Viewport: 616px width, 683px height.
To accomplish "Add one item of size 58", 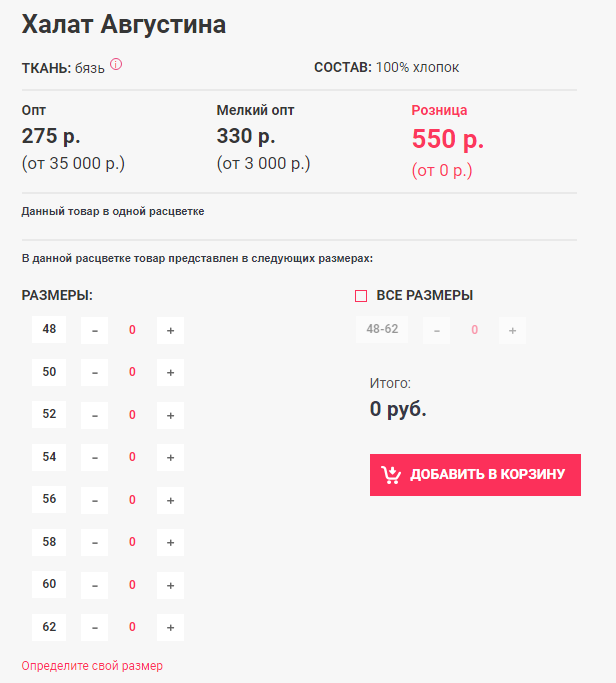I will pos(170,542).
